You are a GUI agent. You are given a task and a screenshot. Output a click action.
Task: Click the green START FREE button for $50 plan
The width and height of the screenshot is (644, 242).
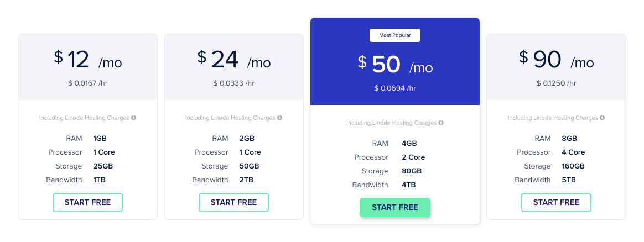395,207
